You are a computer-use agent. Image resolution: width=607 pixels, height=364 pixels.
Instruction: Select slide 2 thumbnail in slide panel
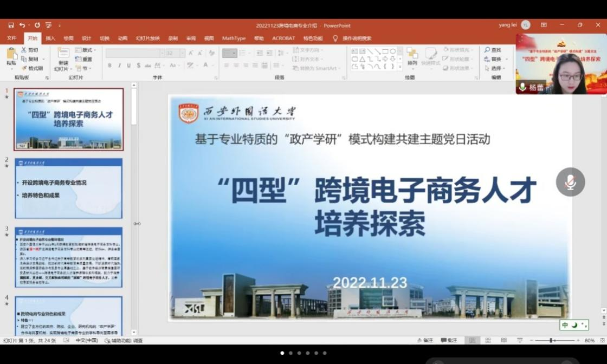pyautogui.click(x=69, y=188)
